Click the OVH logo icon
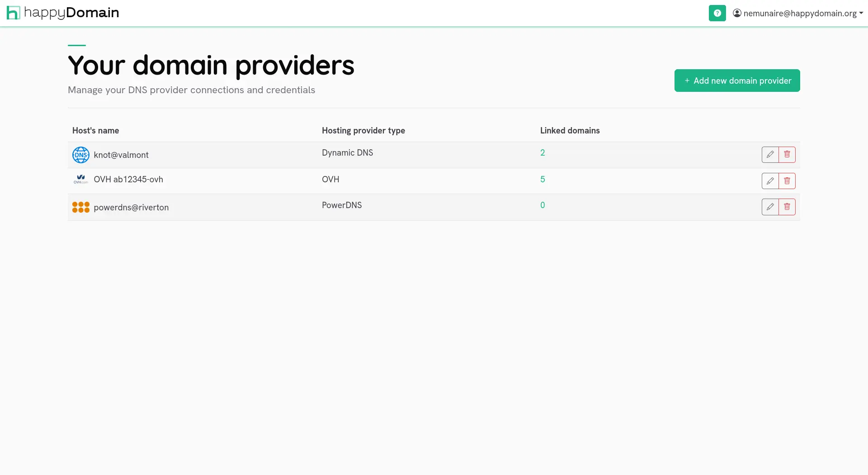 coord(81,179)
